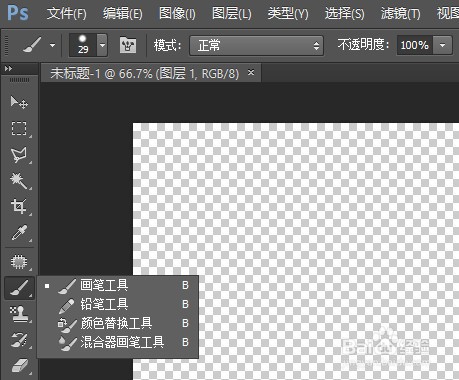
Task: Select the Patch healing tool icon
Action: pos(19,262)
